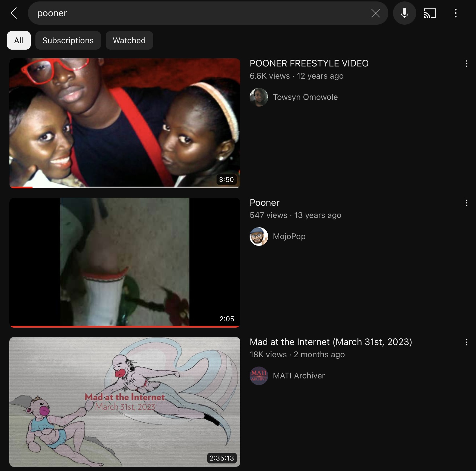This screenshot has height=471, width=476.
Task: Click the 2:05 duration badge
Action: (227, 319)
